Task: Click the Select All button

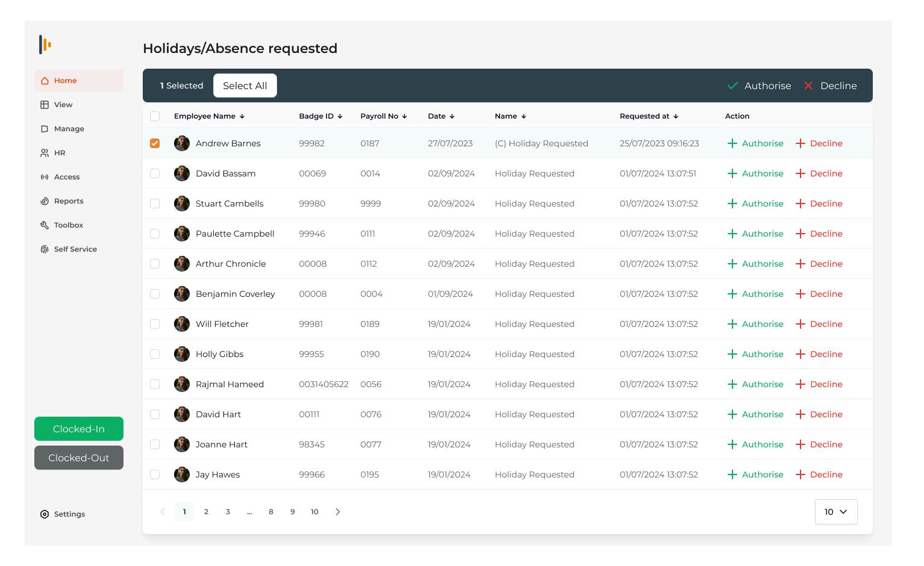Action: (x=245, y=86)
